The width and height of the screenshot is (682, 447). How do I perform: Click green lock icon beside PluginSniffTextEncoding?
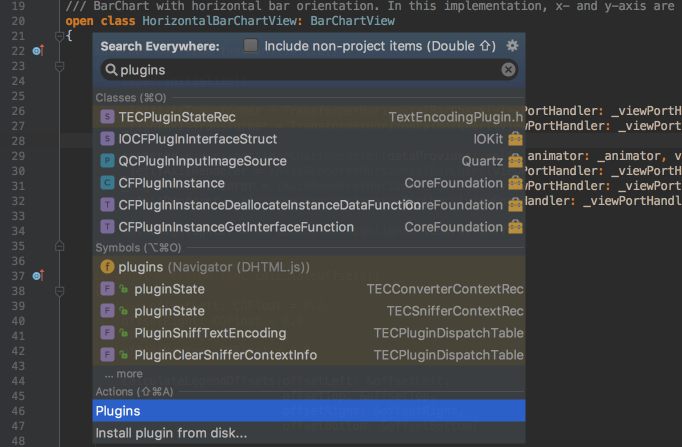click(x=124, y=333)
